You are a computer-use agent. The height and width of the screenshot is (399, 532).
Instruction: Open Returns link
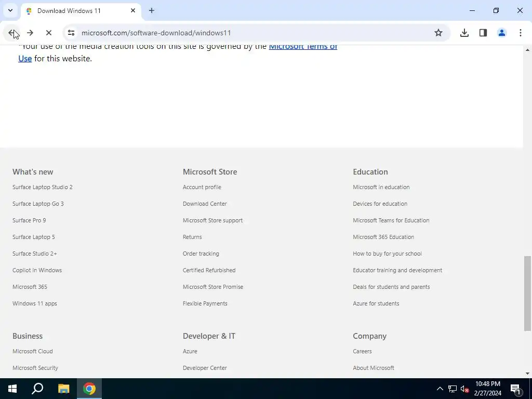click(x=192, y=237)
